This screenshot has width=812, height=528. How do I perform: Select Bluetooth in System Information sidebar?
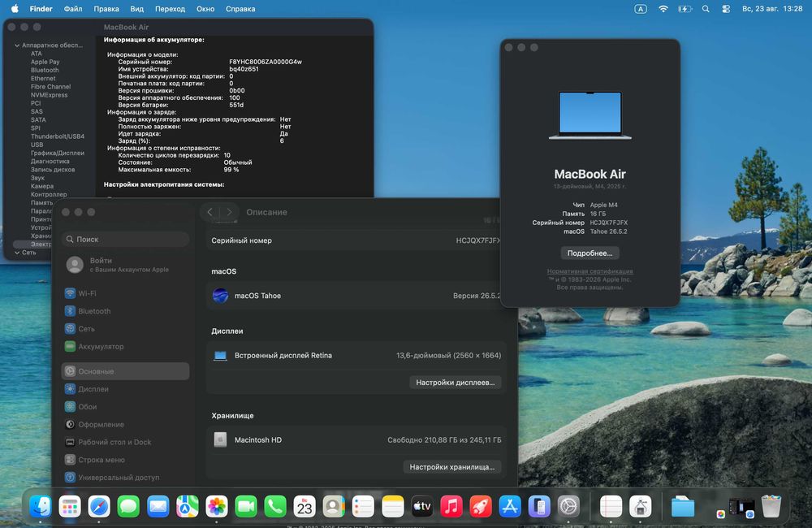point(45,70)
